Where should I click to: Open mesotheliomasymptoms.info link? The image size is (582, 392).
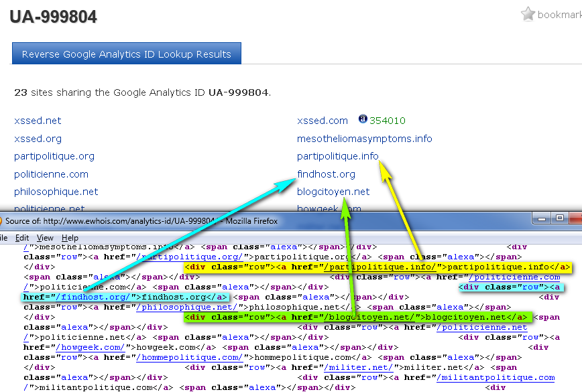point(365,139)
